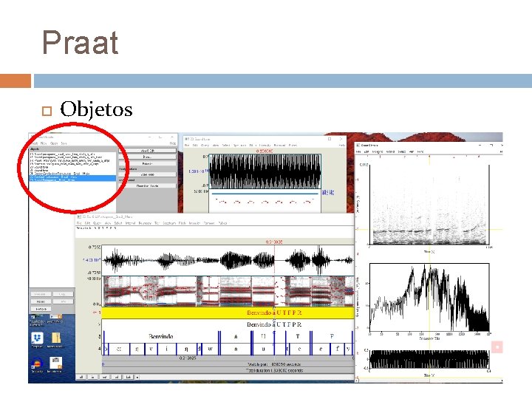Click the 'sel' zoom button

pos(116,377)
